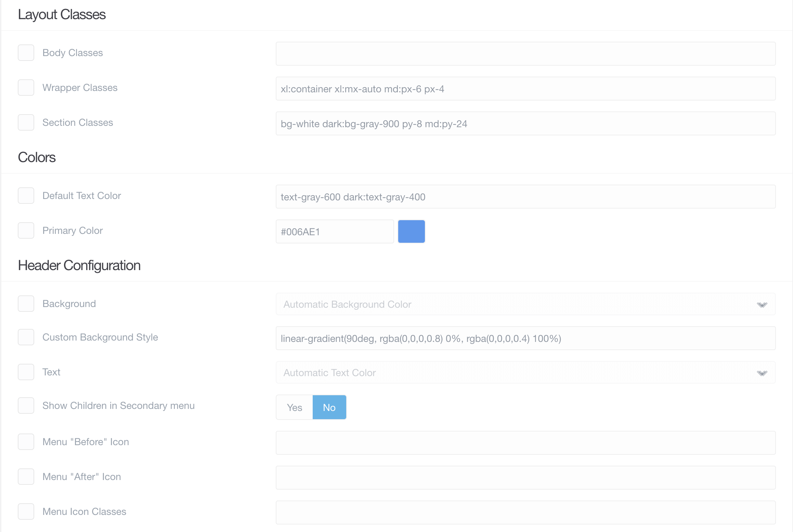The image size is (793, 532).
Task: Focus the Menu "Before" Icon input
Action: point(525,443)
